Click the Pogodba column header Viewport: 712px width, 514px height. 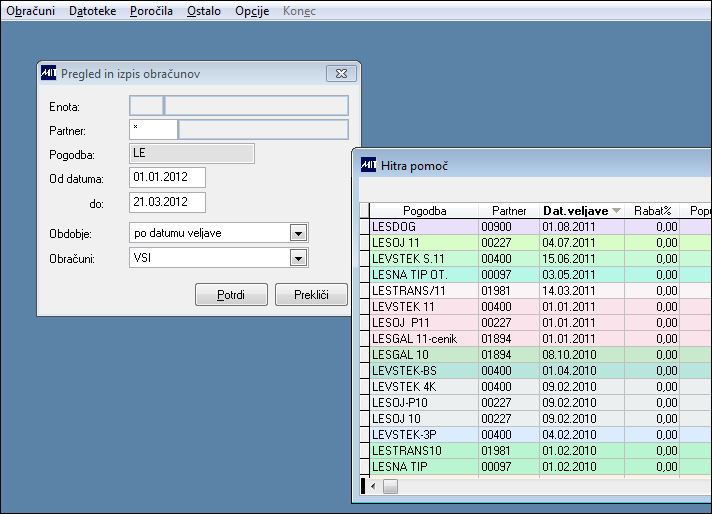tap(424, 211)
